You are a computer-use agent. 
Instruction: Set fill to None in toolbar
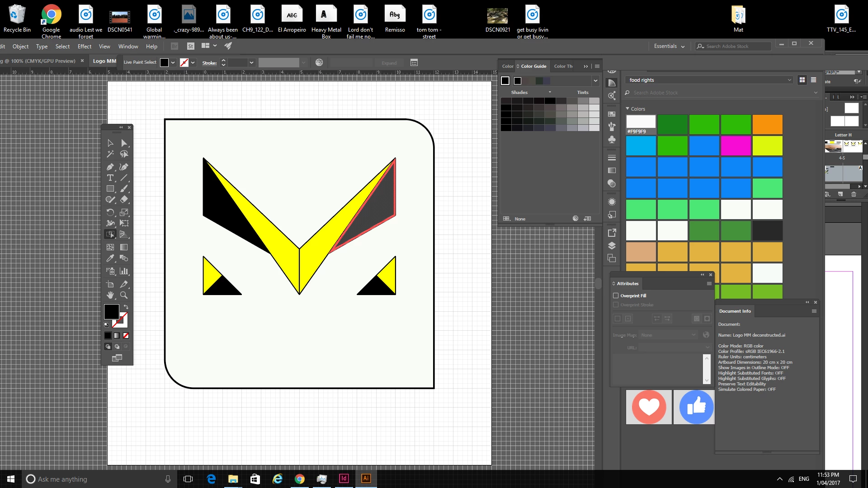[126, 335]
